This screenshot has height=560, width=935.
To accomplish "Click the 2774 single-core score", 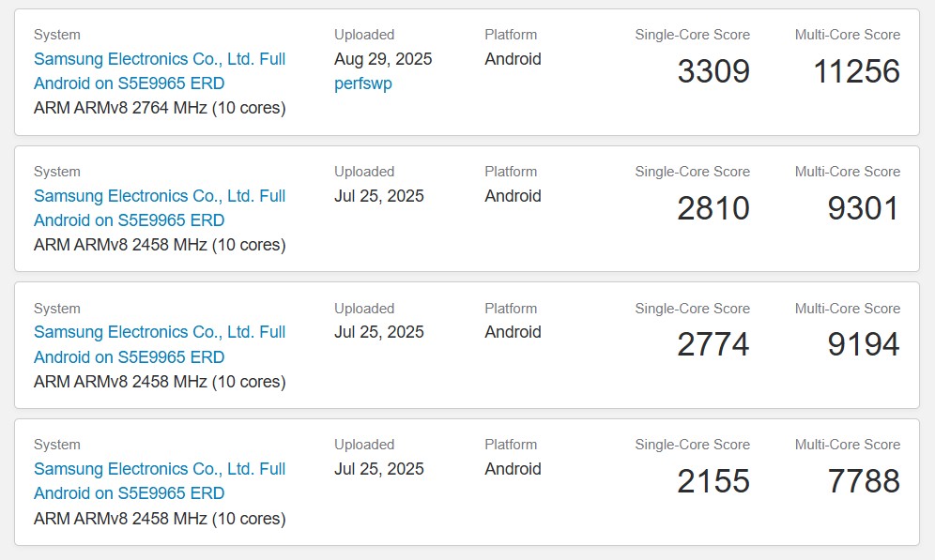I will pyautogui.click(x=713, y=345).
